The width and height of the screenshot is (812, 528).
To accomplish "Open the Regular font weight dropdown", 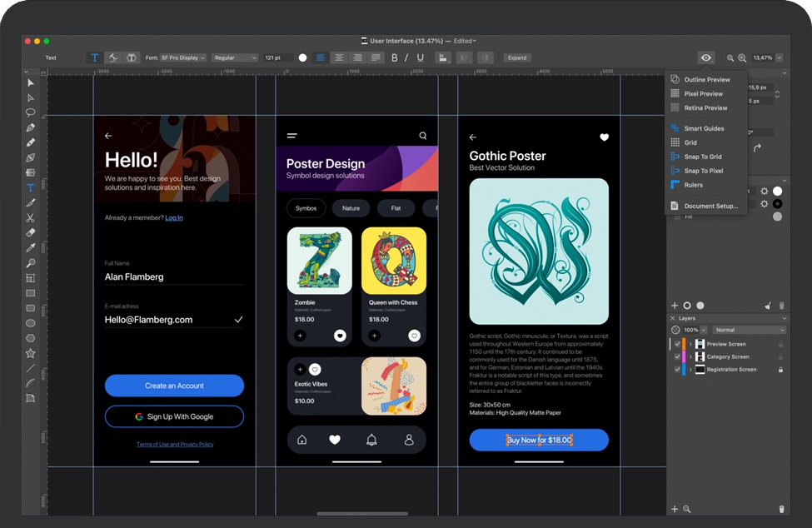I will [x=234, y=58].
